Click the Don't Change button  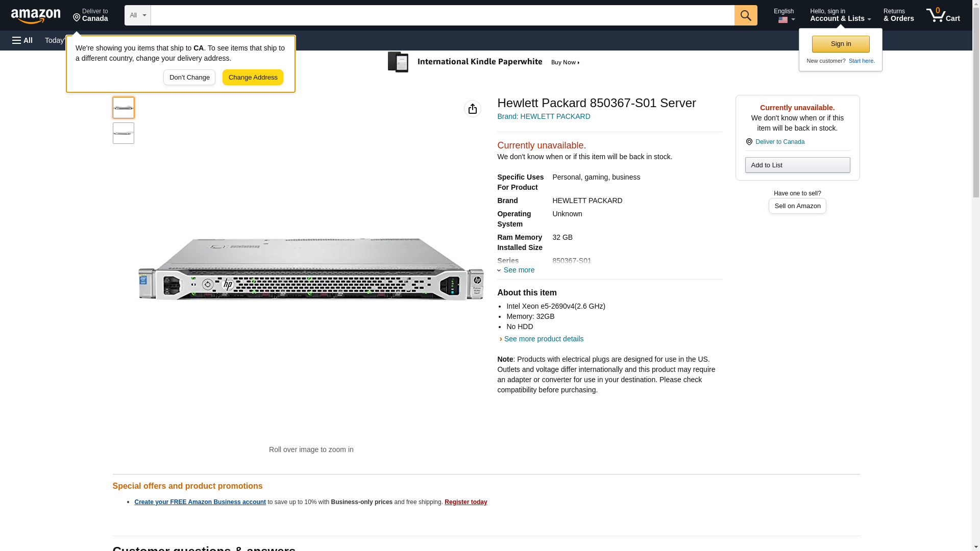click(189, 78)
